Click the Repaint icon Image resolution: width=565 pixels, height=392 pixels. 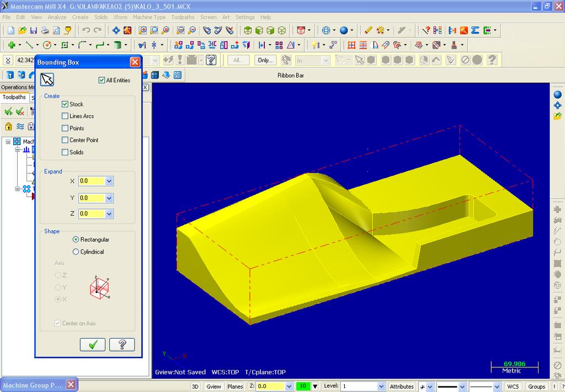tap(127, 30)
